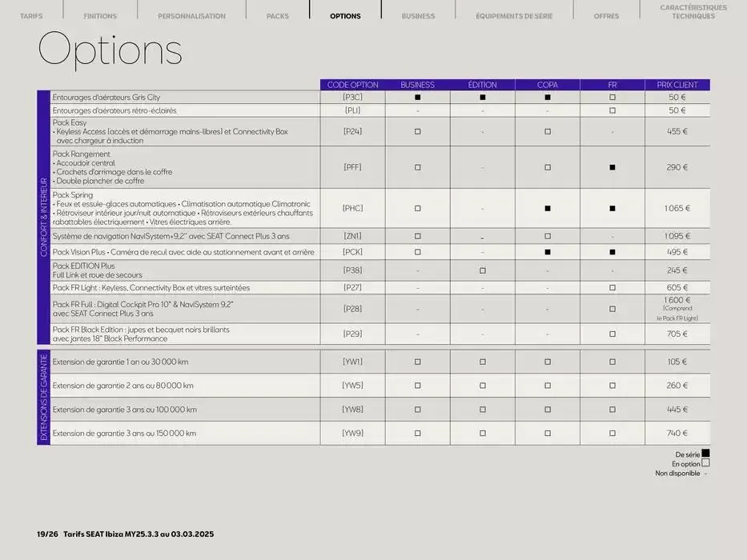Open the PACKS tab
This screenshot has height=560, width=747.
click(x=278, y=16)
